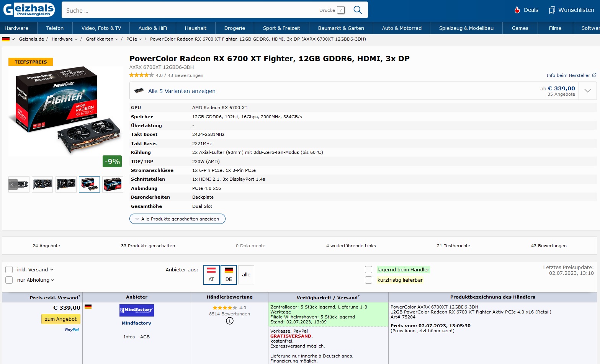Click the Zentrallager availability link
Image resolution: width=600 pixels, height=364 pixels.
(284, 307)
